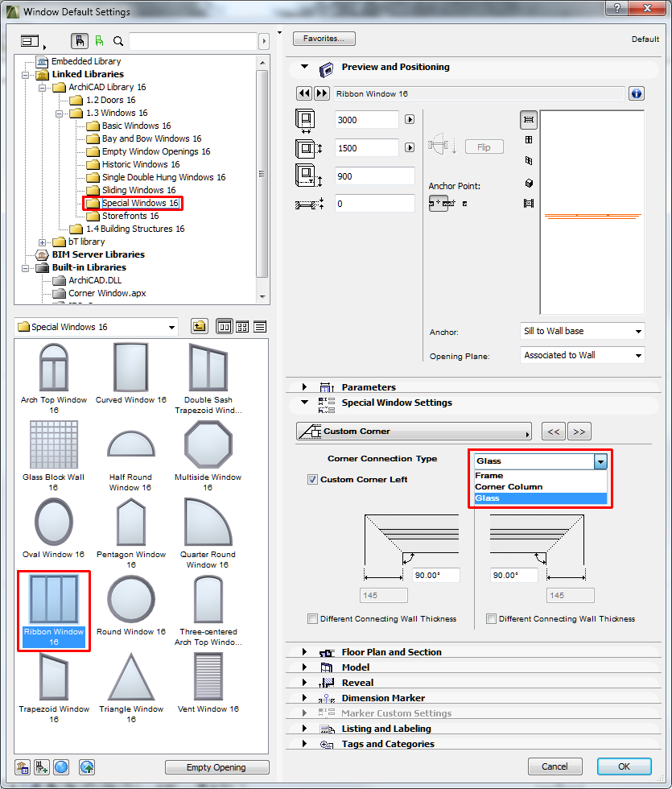Expand the Reveal panel

tap(304, 683)
